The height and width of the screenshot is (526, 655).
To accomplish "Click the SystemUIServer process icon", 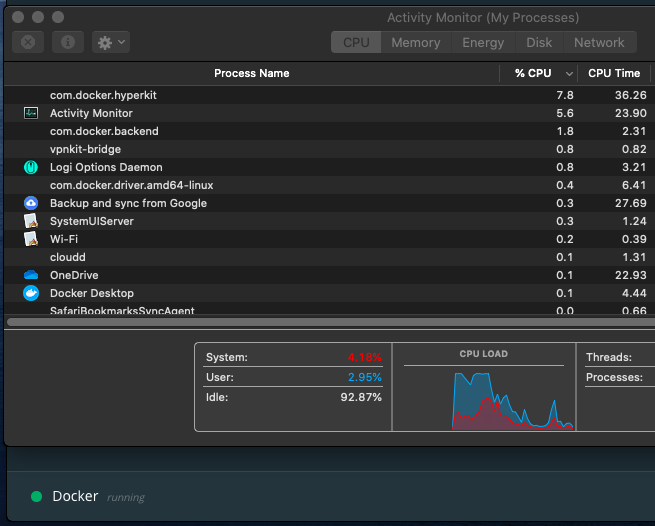I will click(31, 221).
